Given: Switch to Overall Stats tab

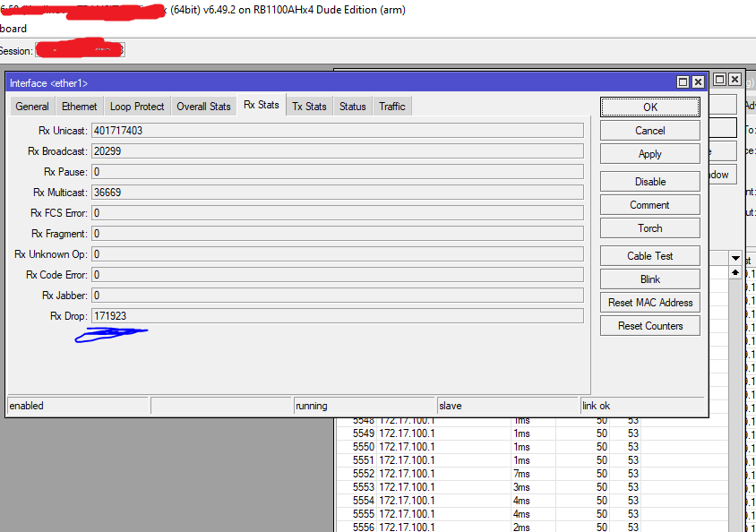Looking at the screenshot, I should click(203, 107).
